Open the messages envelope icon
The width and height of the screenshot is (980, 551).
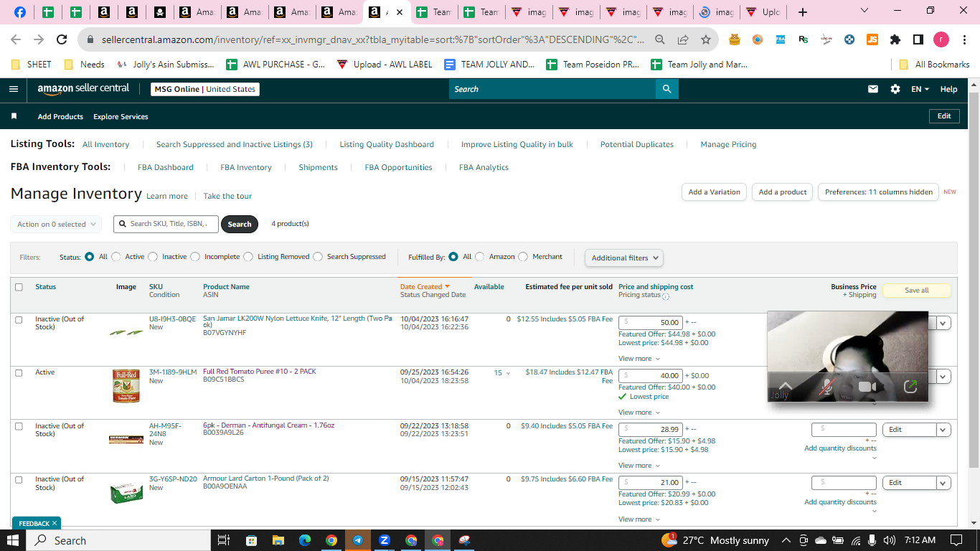[x=873, y=89]
